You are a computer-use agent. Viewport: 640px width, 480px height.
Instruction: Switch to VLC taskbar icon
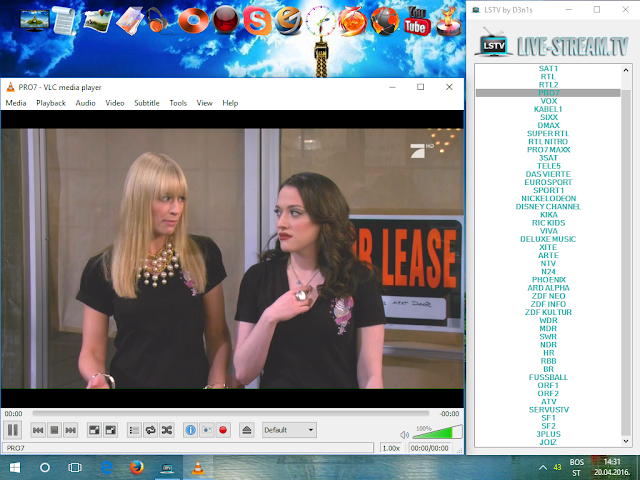click(198, 467)
